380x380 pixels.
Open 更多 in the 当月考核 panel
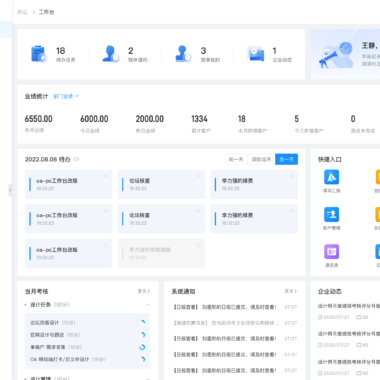[x=144, y=291]
